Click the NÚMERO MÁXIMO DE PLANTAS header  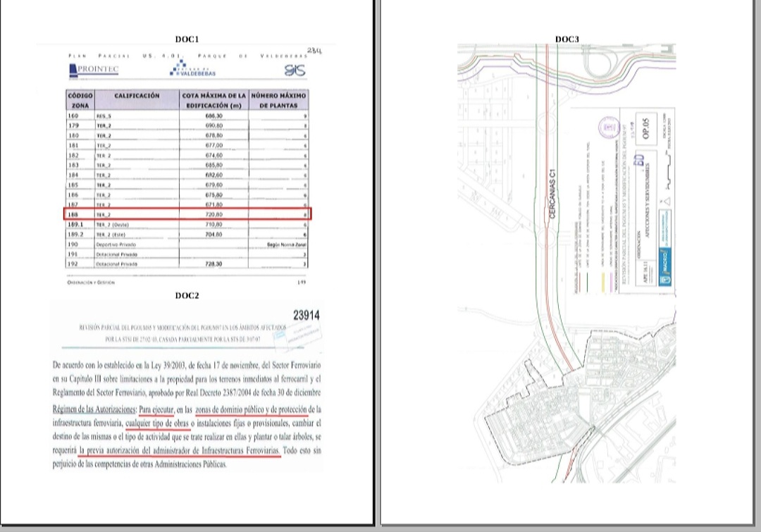278,101
